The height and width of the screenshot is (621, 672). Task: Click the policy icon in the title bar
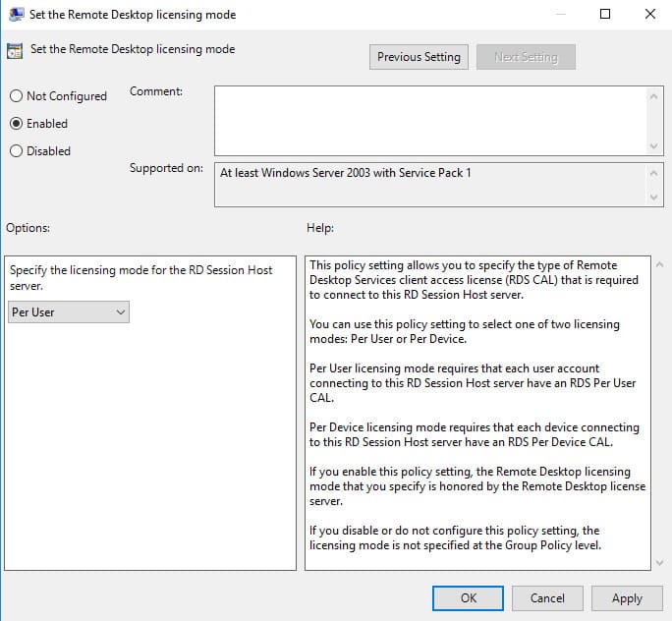click(15, 15)
